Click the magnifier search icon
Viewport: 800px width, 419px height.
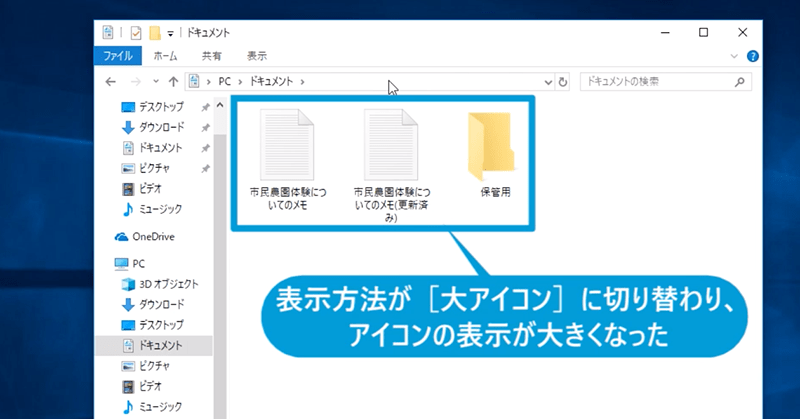tap(740, 82)
